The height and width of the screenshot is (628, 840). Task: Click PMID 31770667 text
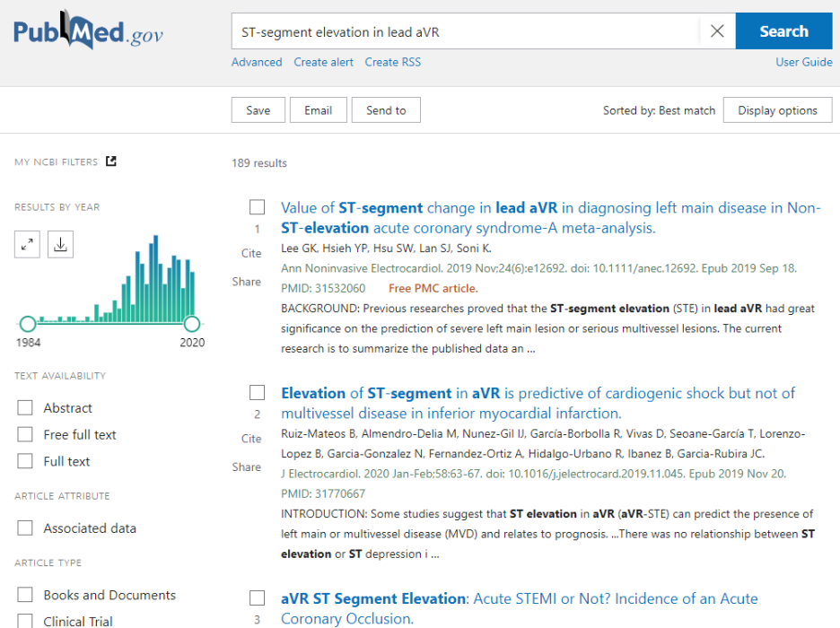pyautogui.click(x=323, y=493)
